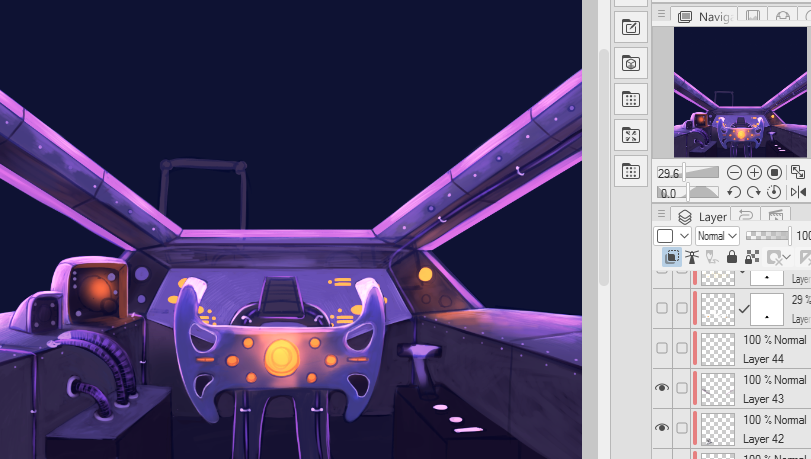
Task: Select the 'Layer 43' name text
Action: click(763, 398)
